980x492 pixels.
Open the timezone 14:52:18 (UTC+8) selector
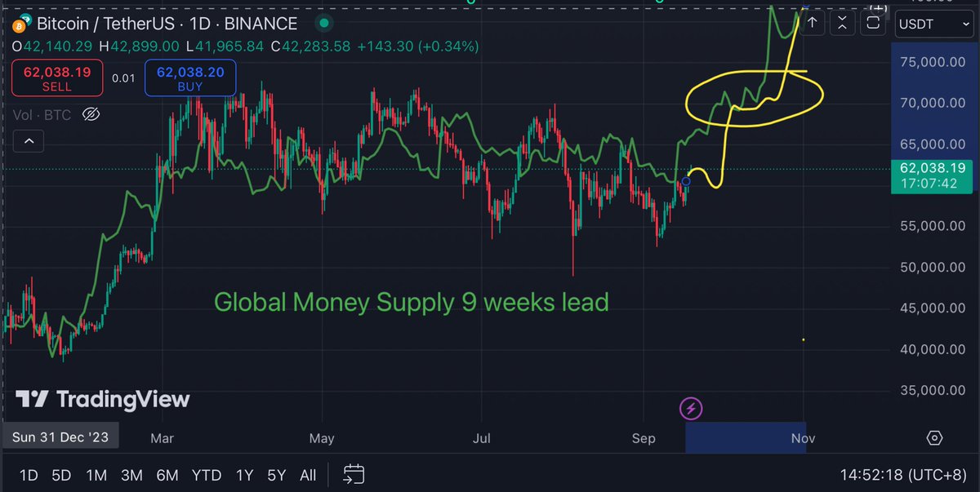tap(902, 474)
